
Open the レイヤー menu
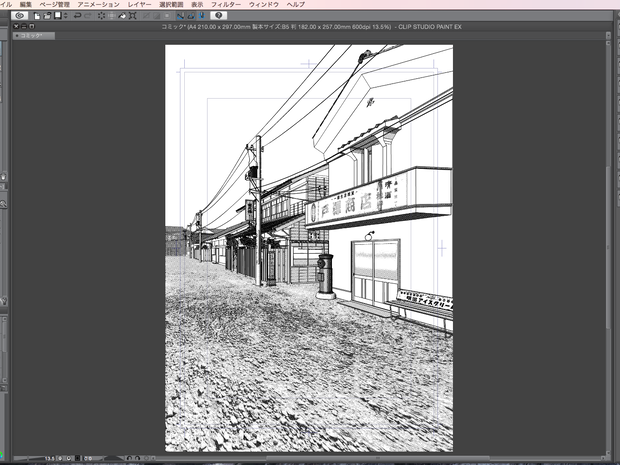[x=139, y=4]
